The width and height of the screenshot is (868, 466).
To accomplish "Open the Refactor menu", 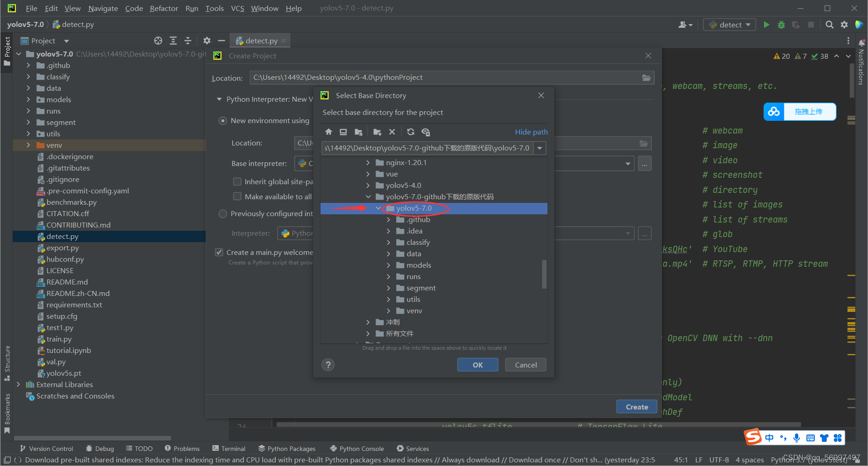I will pos(164,8).
